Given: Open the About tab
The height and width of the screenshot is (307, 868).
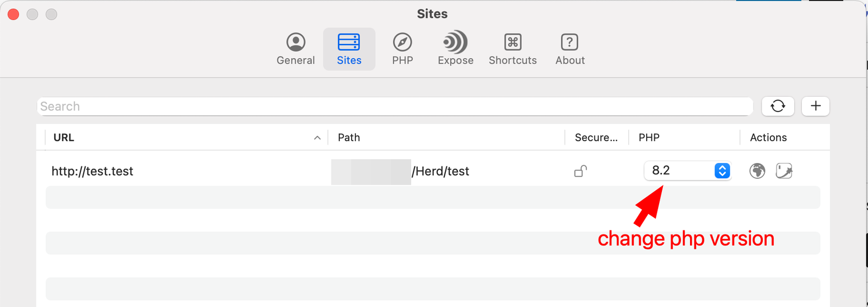Looking at the screenshot, I should [570, 49].
